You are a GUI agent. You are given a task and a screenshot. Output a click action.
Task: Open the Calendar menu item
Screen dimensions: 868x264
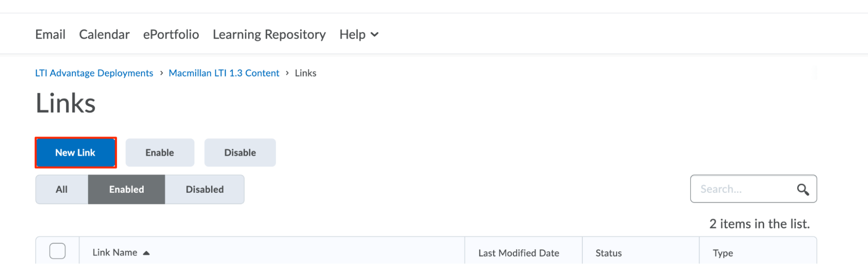coord(104,34)
